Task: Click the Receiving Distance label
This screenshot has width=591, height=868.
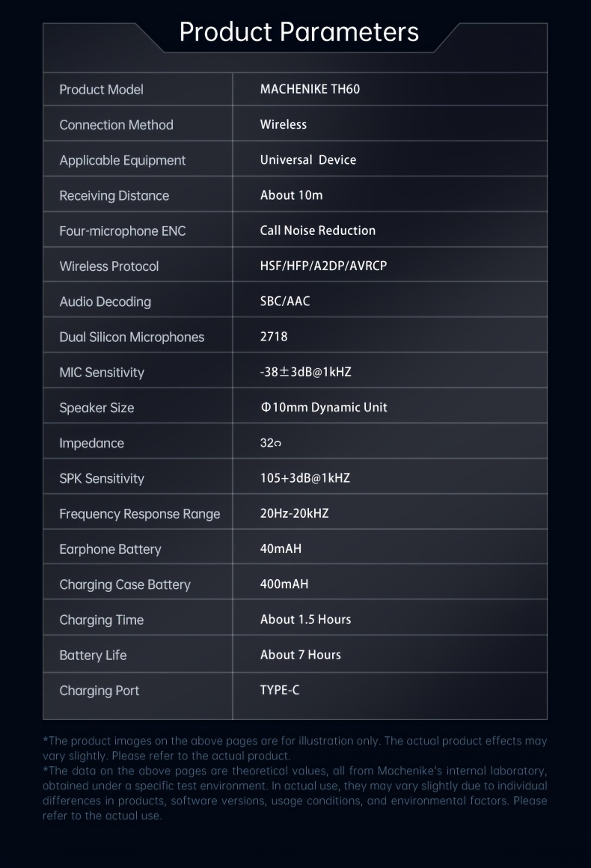Action: (114, 195)
